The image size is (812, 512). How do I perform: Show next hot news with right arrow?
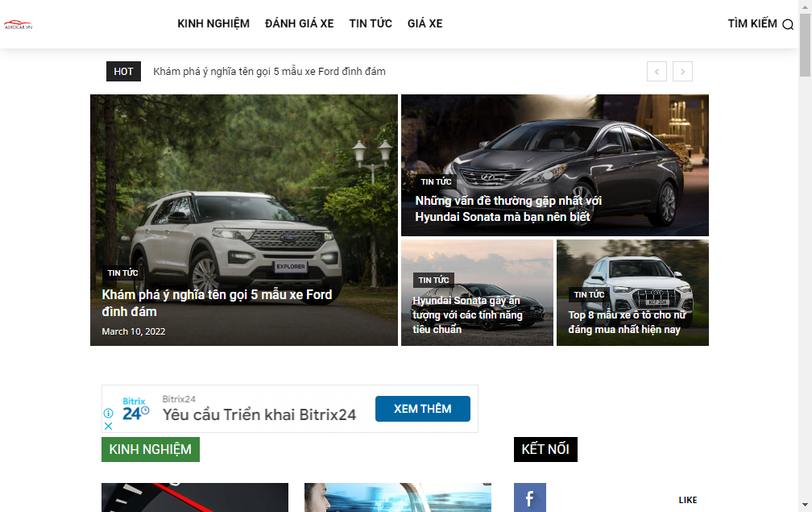[x=682, y=72]
